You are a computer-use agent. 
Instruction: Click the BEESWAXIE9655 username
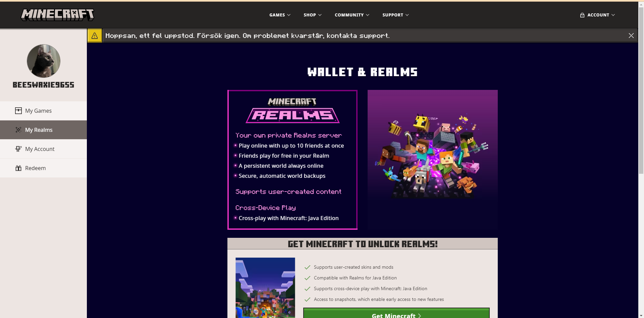pos(44,85)
